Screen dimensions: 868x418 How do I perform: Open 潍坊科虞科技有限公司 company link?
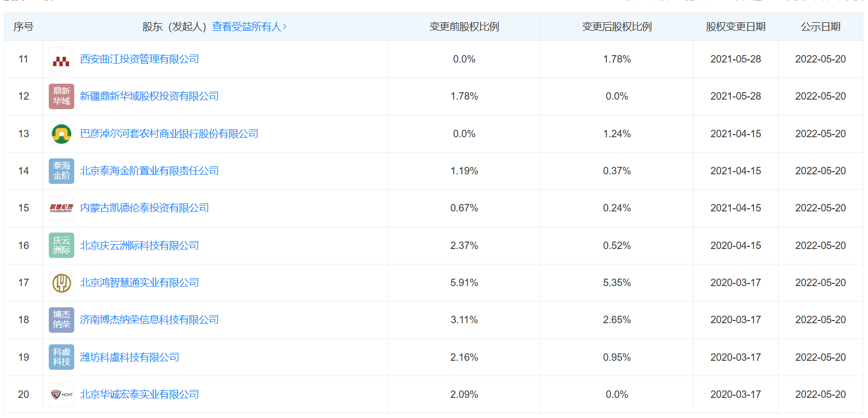click(x=129, y=357)
